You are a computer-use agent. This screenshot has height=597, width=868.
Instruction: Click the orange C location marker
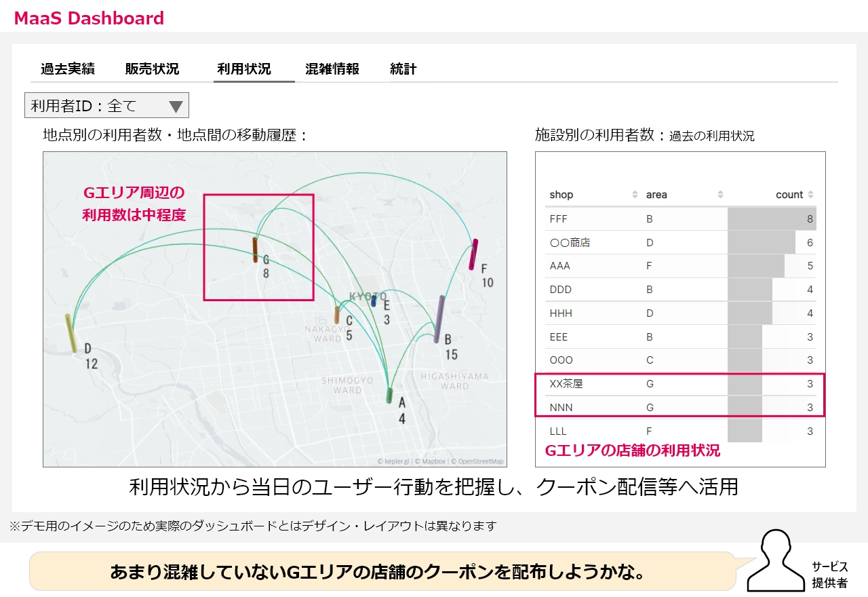[x=337, y=314]
